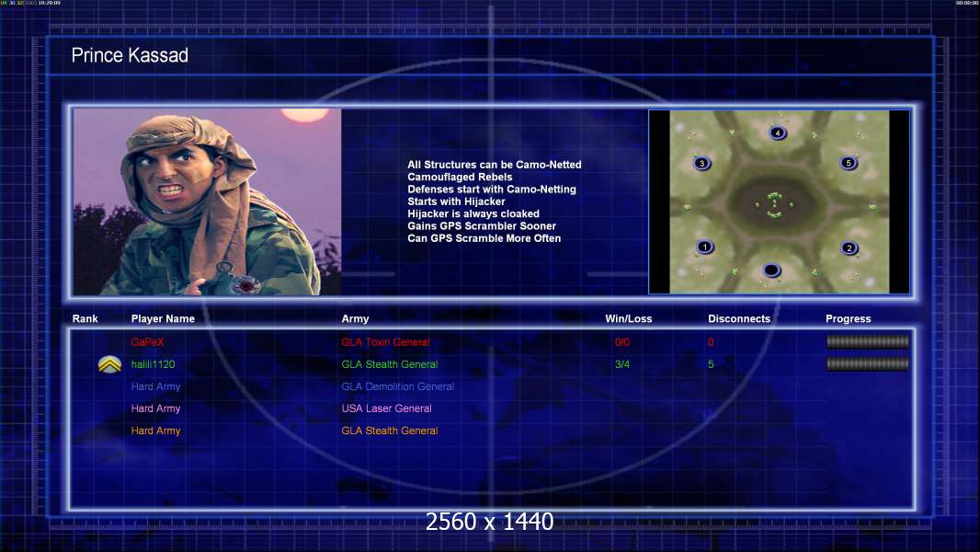This screenshot has width=980, height=552.
Task: Click 'Can GPS Scramble More Often' line
Action: pyautogui.click(x=484, y=238)
